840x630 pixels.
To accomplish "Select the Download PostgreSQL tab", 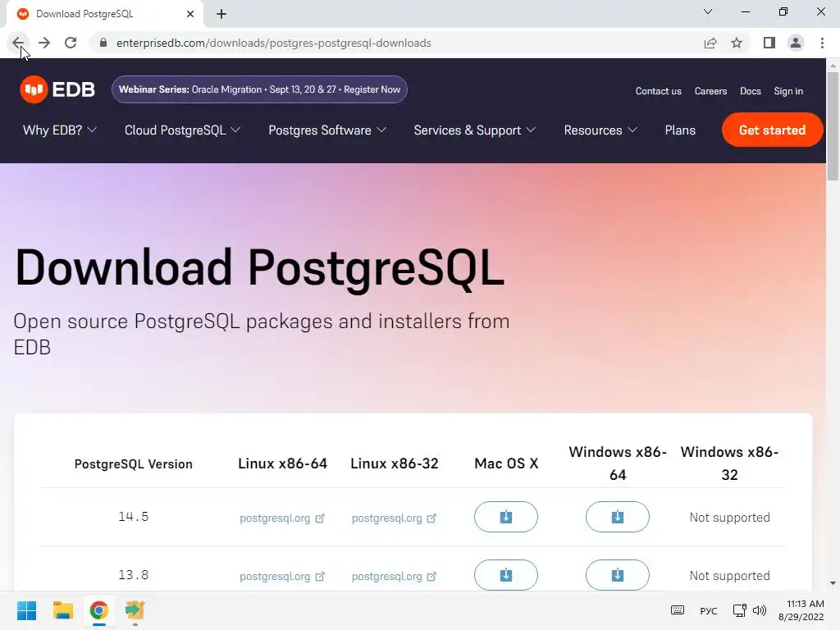I will click(104, 14).
